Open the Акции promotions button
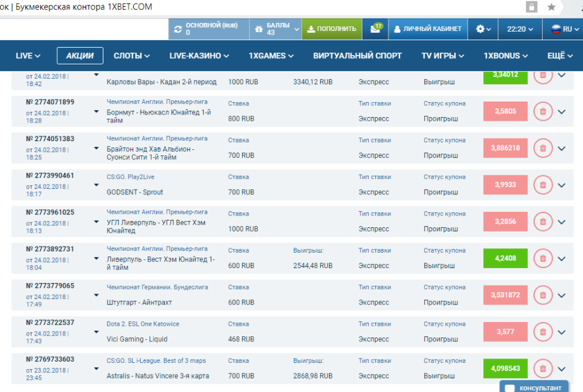This screenshot has height=392, width=583. [80, 56]
